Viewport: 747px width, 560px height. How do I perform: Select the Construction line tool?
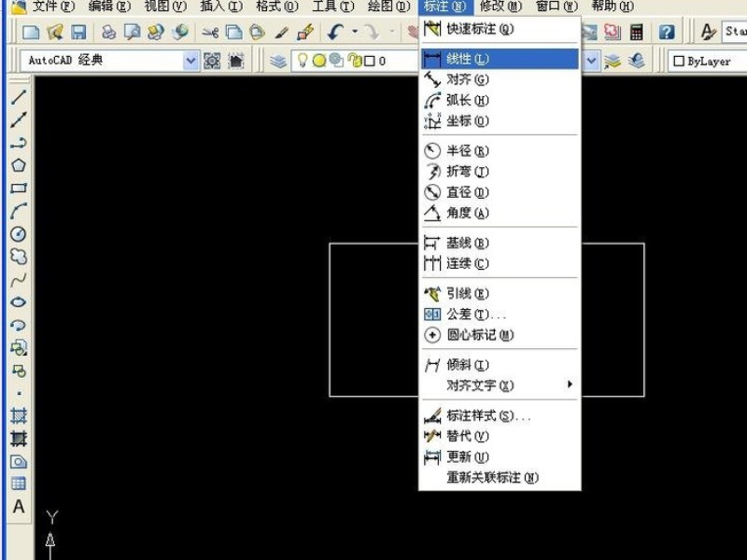point(18,119)
